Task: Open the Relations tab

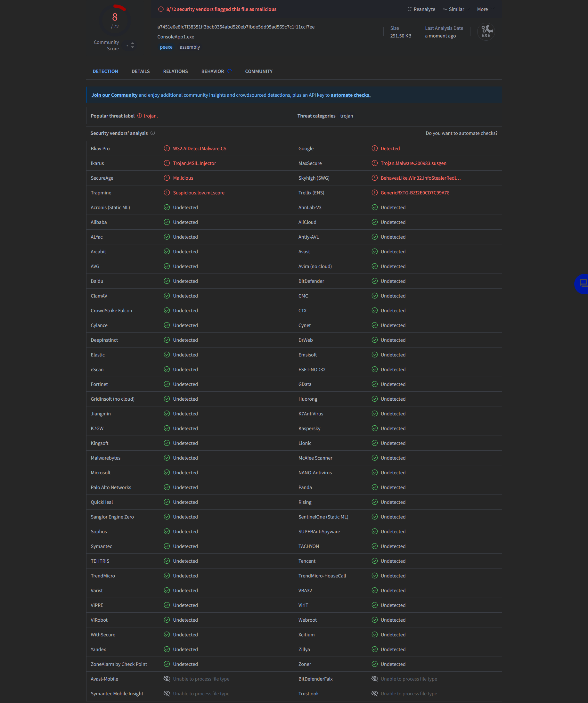Action: (176, 71)
